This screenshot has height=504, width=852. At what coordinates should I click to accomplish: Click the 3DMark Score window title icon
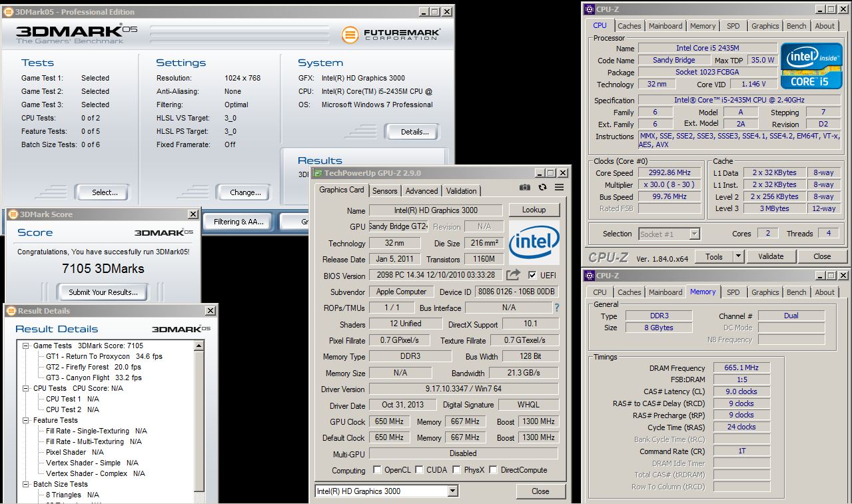[13, 214]
